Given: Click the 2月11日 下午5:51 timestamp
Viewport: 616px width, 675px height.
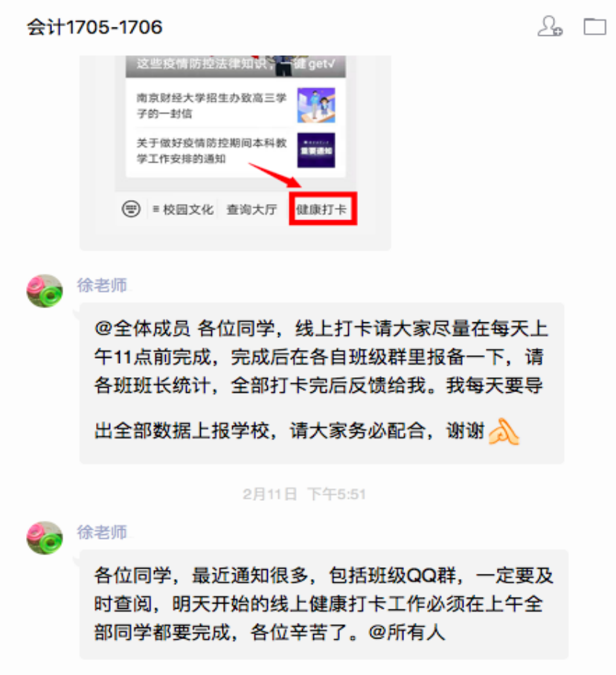Looking at the screenshot, I should (304, 493).
